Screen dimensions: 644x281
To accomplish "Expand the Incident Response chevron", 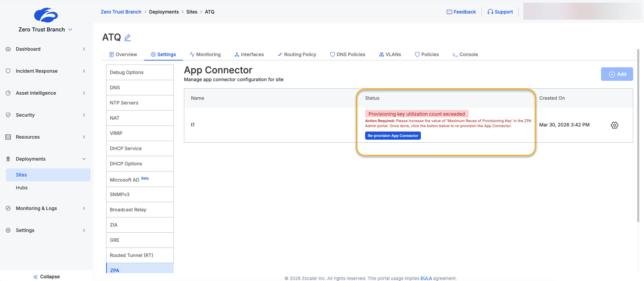I will [84, 71].
